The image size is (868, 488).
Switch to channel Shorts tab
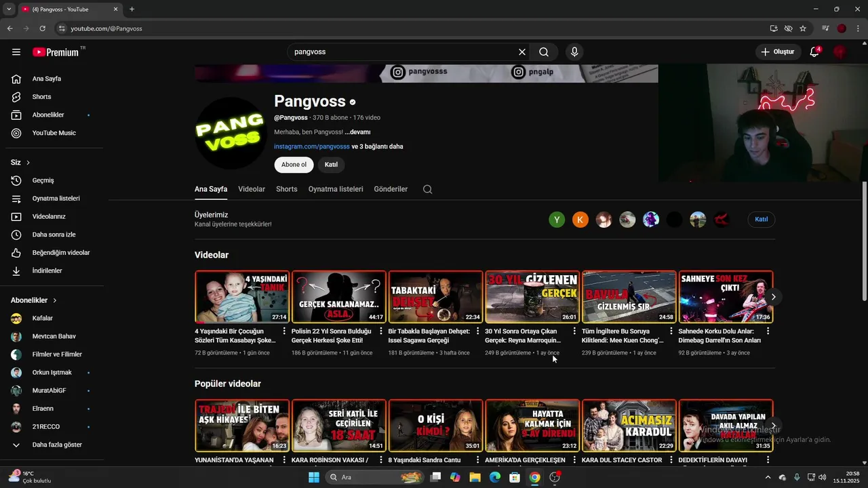286,190
